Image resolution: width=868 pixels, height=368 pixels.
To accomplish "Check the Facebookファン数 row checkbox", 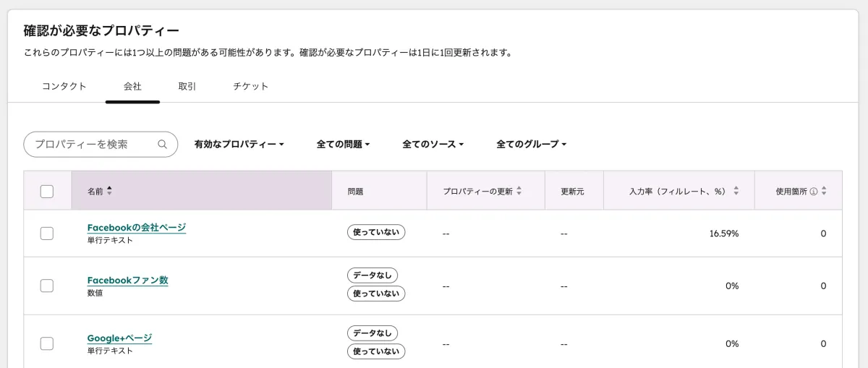I will tap(47, 286).
